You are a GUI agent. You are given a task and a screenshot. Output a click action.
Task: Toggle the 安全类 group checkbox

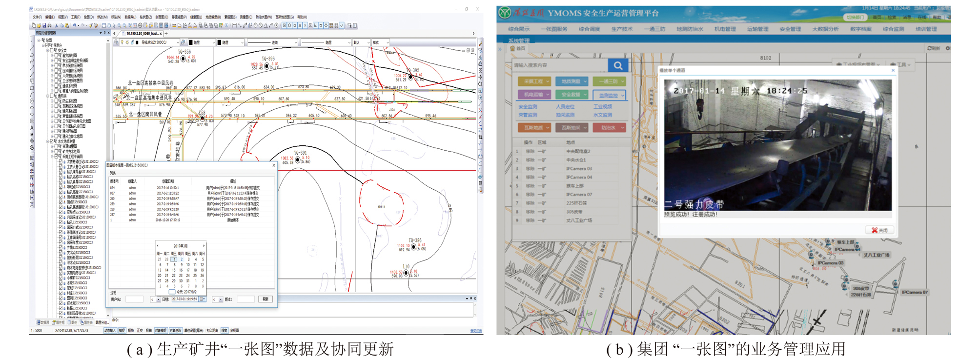[51, 50]
